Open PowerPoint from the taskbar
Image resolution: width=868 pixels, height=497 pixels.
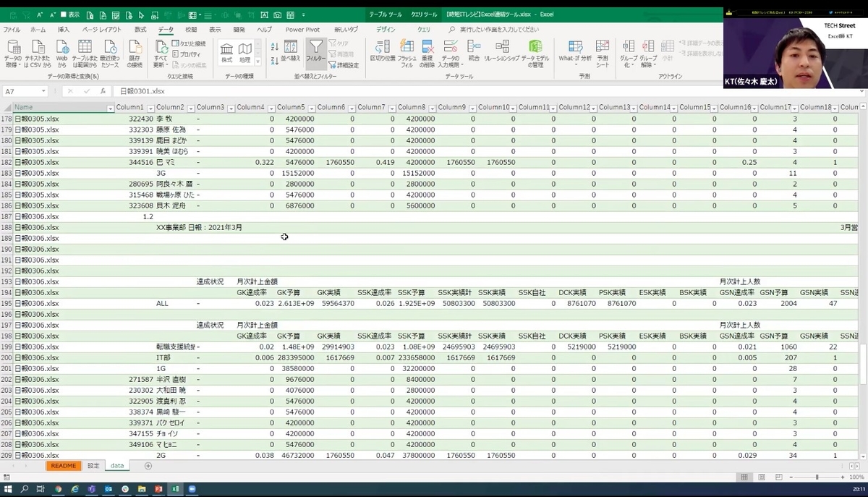tap(158, 490)
